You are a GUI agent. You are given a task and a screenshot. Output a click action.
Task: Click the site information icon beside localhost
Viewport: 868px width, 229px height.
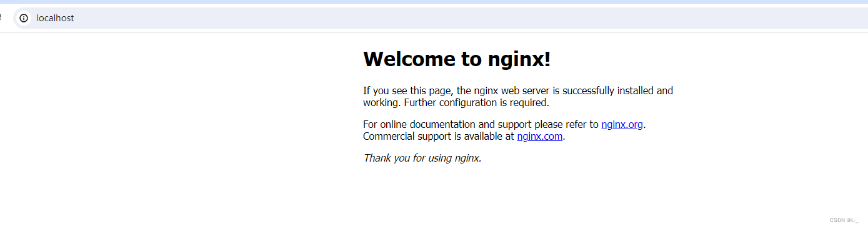pyautogui.click(x=24, y=18)
